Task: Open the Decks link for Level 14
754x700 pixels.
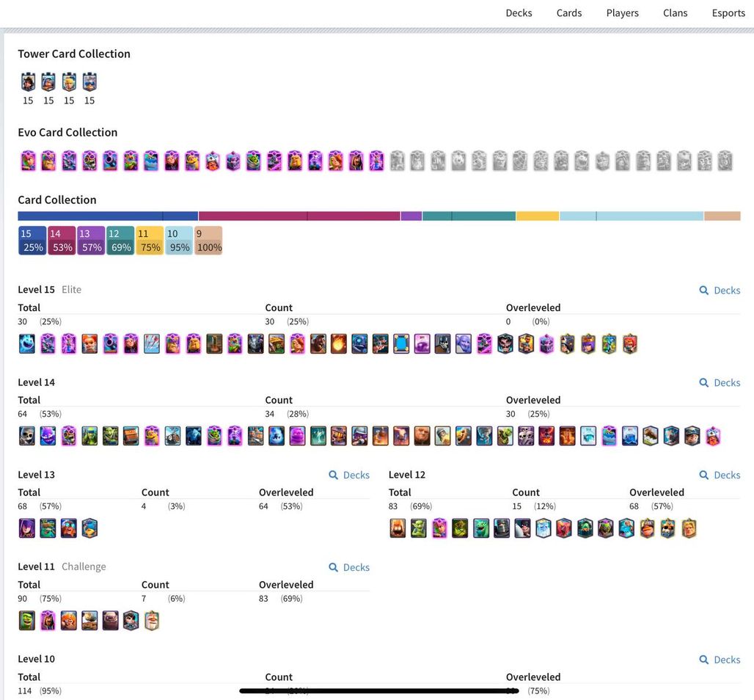Action: [x=720, y=382]
